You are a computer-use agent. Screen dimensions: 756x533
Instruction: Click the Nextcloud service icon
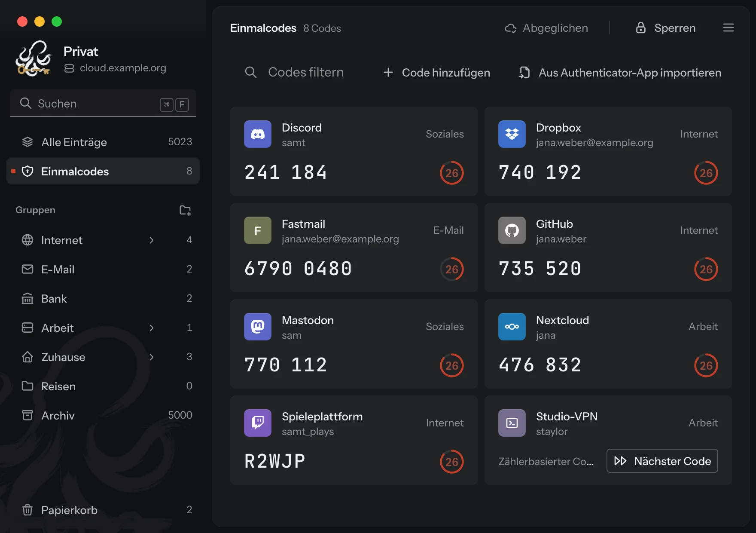point(512,327)
